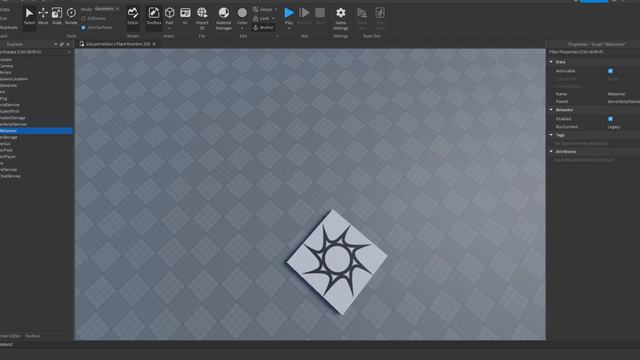Switch to Toolbox bottom tab
The height and width of the screenshot is (360, 640).
[33, 336]
